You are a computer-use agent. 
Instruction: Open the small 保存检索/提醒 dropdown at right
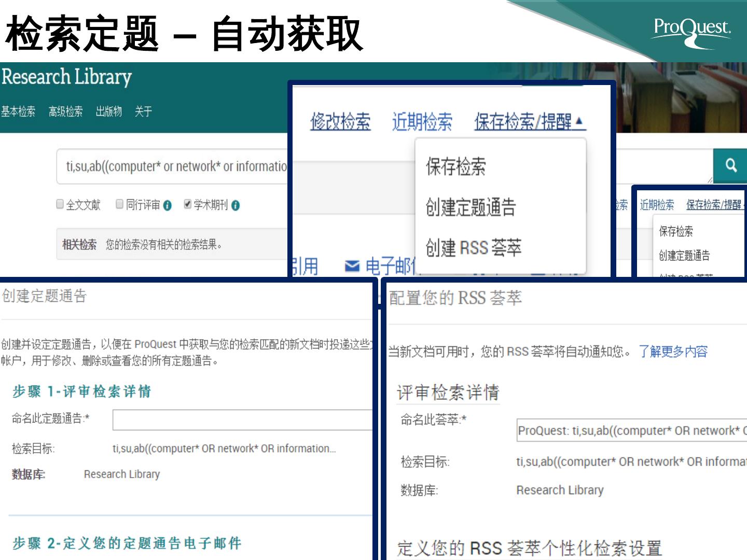[714, 205]
